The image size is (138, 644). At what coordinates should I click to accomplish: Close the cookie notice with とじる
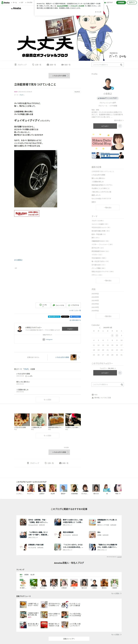[98, 12]
